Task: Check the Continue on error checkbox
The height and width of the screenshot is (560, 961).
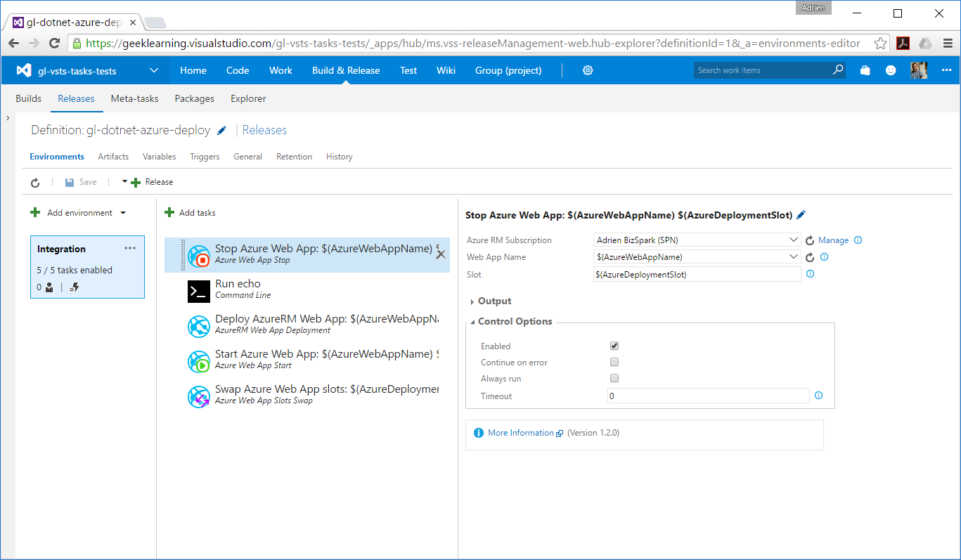Action: (x=614, y=362)
